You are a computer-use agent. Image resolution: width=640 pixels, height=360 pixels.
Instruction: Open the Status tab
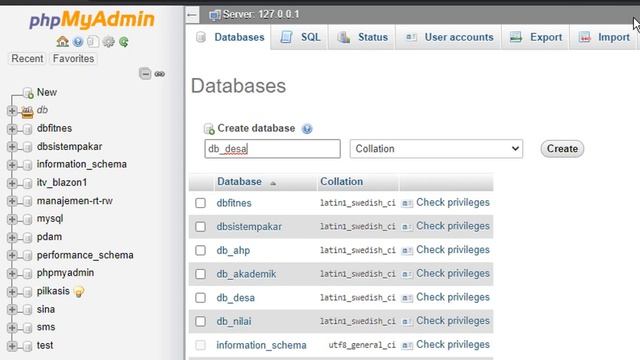(x=362, y=38)
